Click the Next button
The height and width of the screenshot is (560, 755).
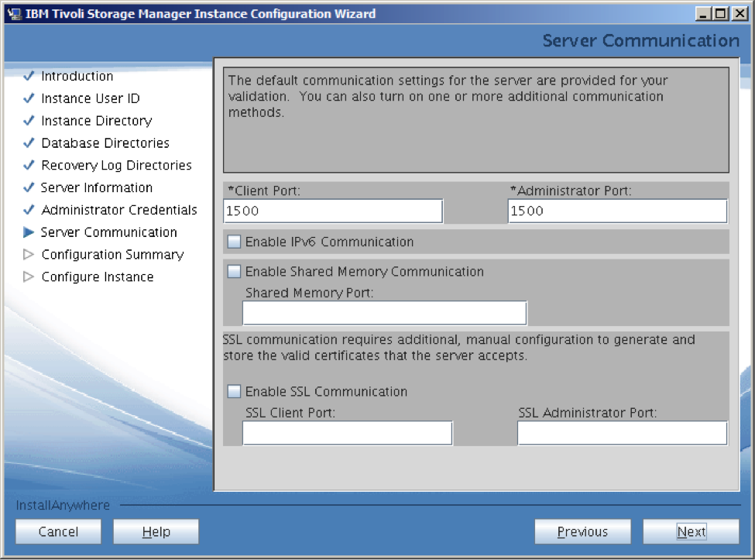[691, 531]
